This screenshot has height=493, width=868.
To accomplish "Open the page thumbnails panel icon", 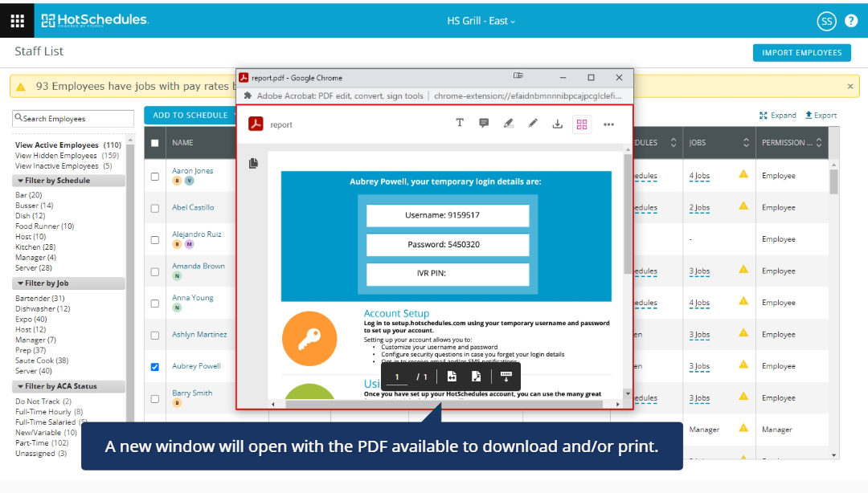I will (253, 163).
